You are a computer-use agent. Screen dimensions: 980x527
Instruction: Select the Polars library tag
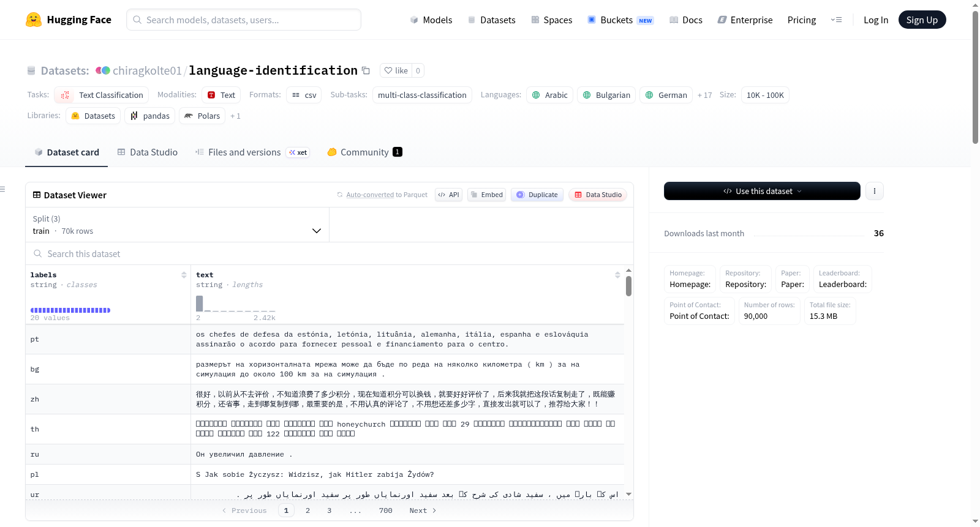pyautogui.click(x=202, y=116)
